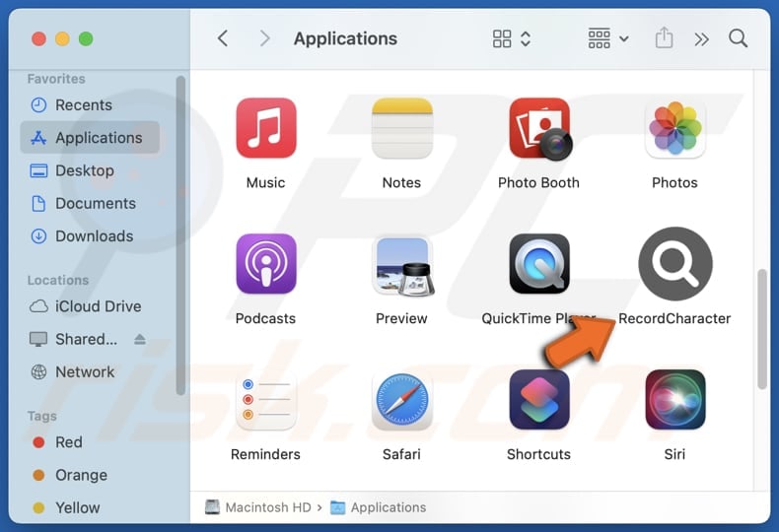
Task: Click the search magnifier in toolbar
Action: click(739, 38)
